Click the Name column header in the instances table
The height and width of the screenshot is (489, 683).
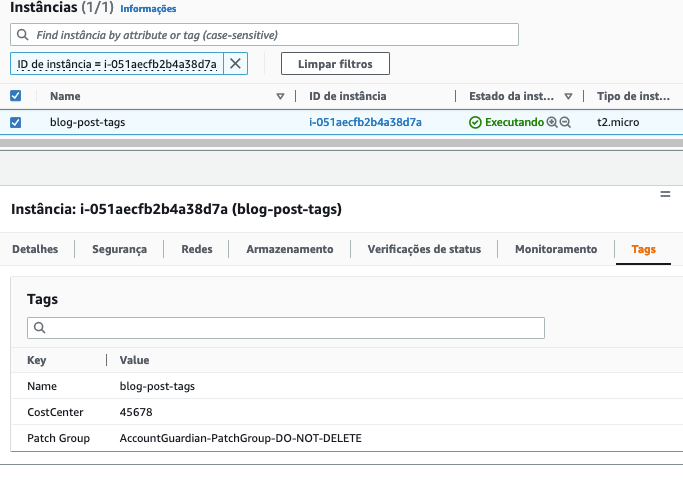tap(65, 96)
